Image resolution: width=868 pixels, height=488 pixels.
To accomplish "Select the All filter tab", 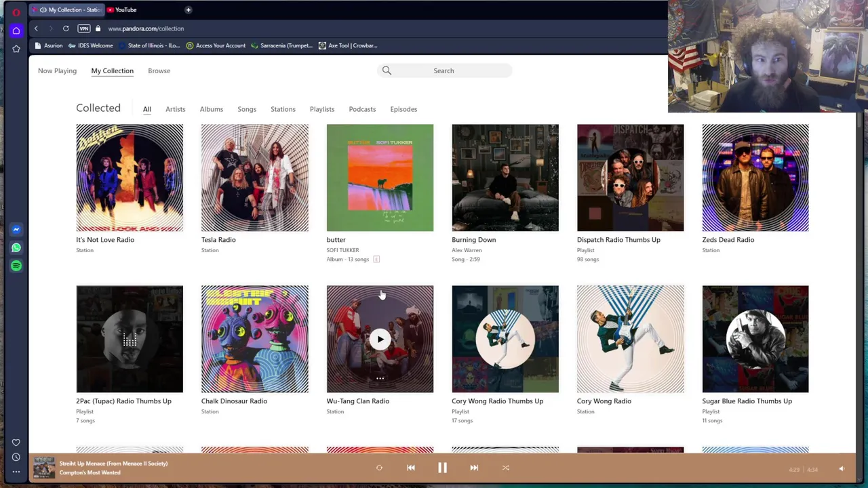I will 147,109.
